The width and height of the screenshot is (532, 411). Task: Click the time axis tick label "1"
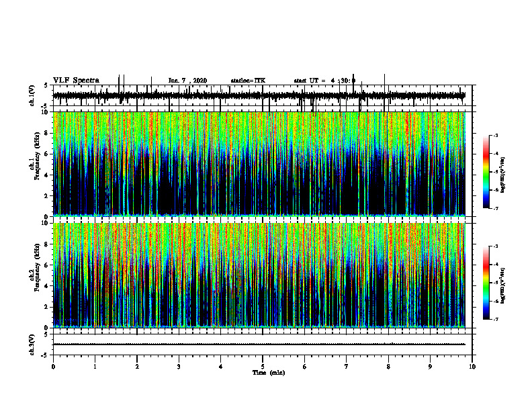coord(95,367)
